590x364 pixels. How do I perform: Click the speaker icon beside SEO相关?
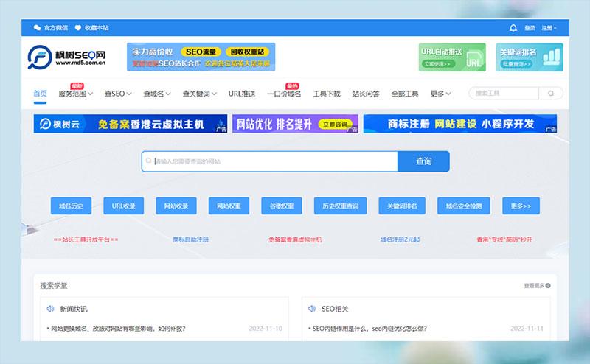point(311,309)
